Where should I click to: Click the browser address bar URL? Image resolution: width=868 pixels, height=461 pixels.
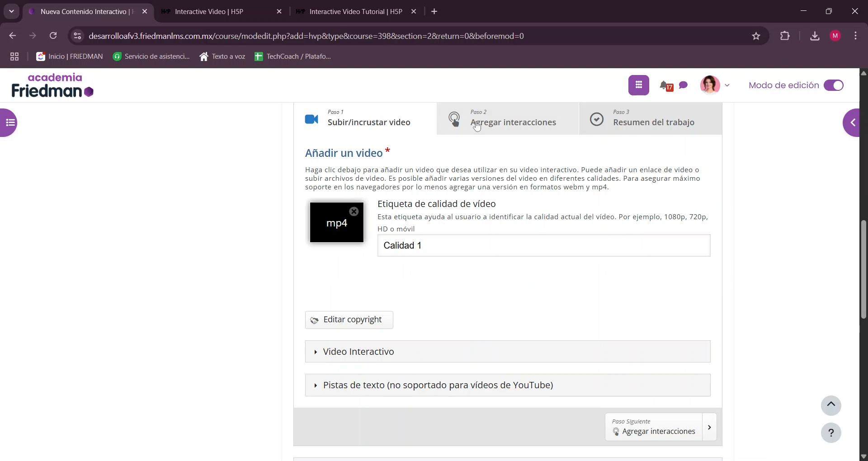click(306, 36)
